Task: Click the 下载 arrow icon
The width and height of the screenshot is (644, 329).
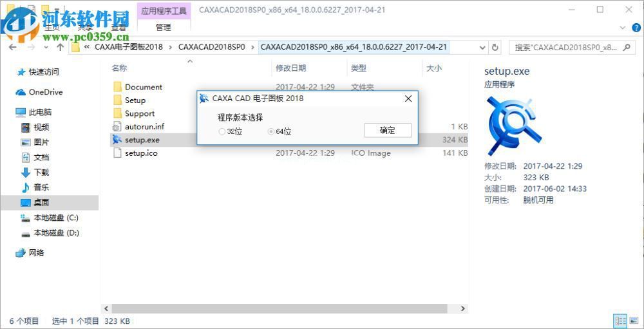Action: 26,173
